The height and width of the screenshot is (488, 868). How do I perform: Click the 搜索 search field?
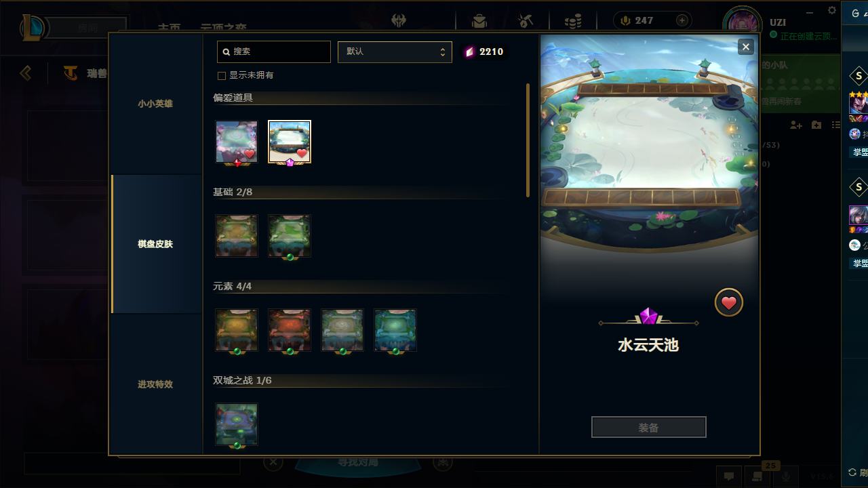point(274,52)
